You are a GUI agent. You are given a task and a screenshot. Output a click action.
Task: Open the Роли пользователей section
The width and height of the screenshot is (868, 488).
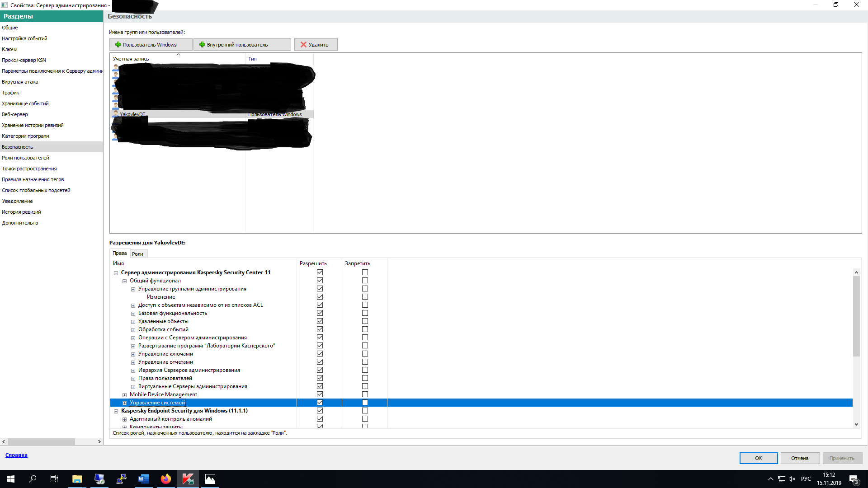25,158
